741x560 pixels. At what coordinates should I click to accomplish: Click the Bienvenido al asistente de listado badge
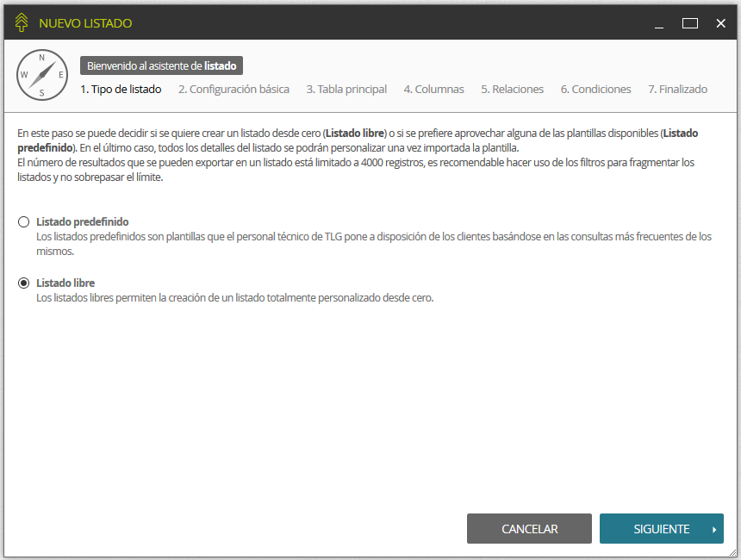click(x=160, y=65)
